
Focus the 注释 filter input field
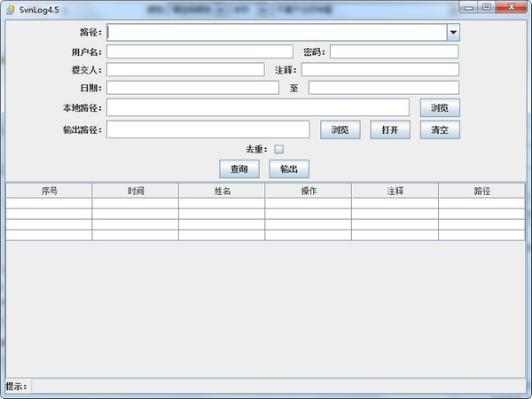380,69
